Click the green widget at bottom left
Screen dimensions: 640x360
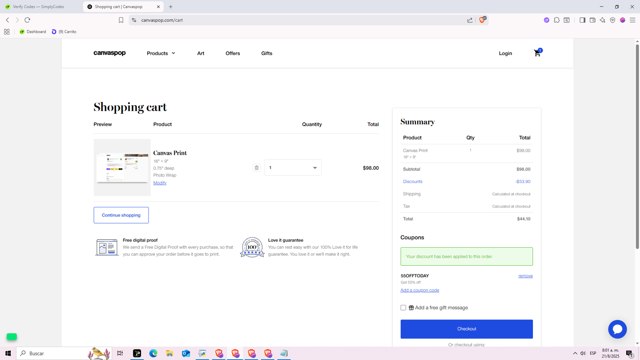pos(11,337)
